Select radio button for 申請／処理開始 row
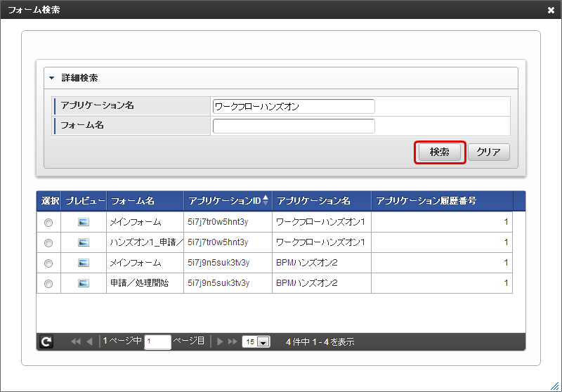This screenshot has width=562, height=392. (x=48, y=283)
